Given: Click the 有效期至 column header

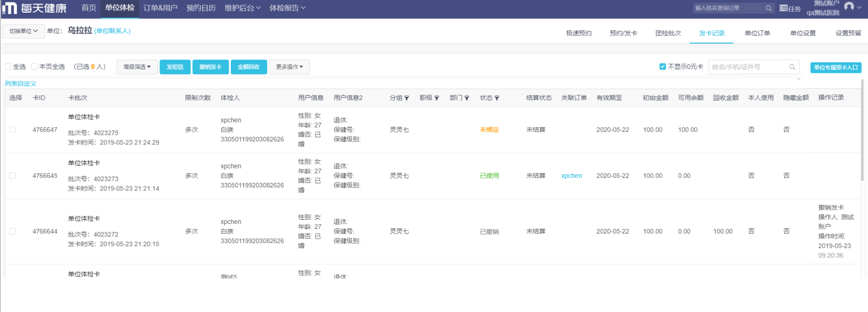Looking at the screenshot, I should (609, 98).
